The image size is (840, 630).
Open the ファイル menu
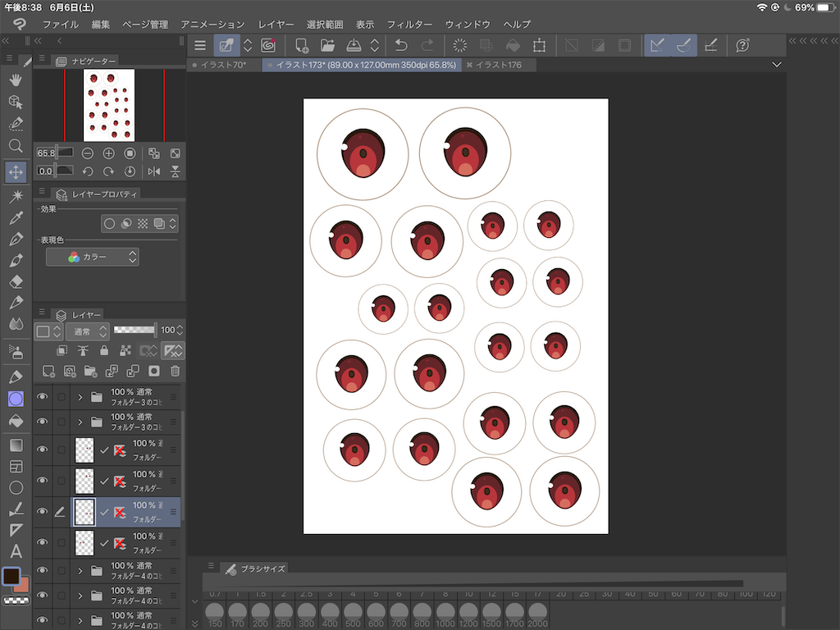point(61,24)
